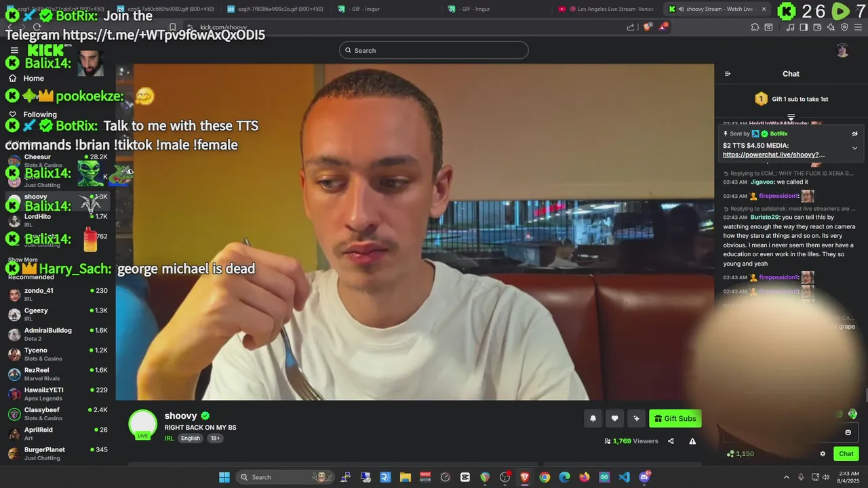Click the share page icon in address bar
Screen dimensions: 868x488
[x=631, y=27]
